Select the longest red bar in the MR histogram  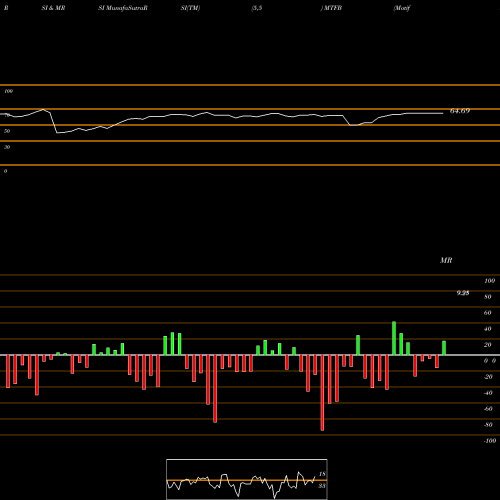click(x=322, y=393)
